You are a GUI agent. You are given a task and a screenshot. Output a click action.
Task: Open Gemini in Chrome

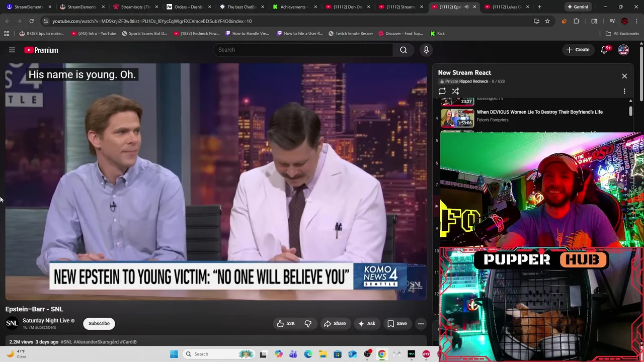578,7
